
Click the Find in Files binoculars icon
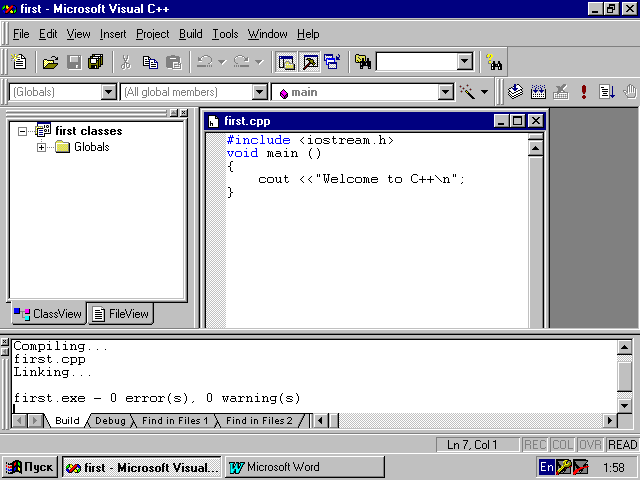[x=362, y=62]
